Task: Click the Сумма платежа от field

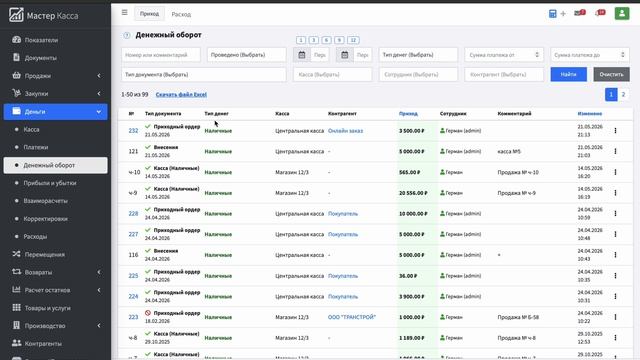Action: coord(504,55)
